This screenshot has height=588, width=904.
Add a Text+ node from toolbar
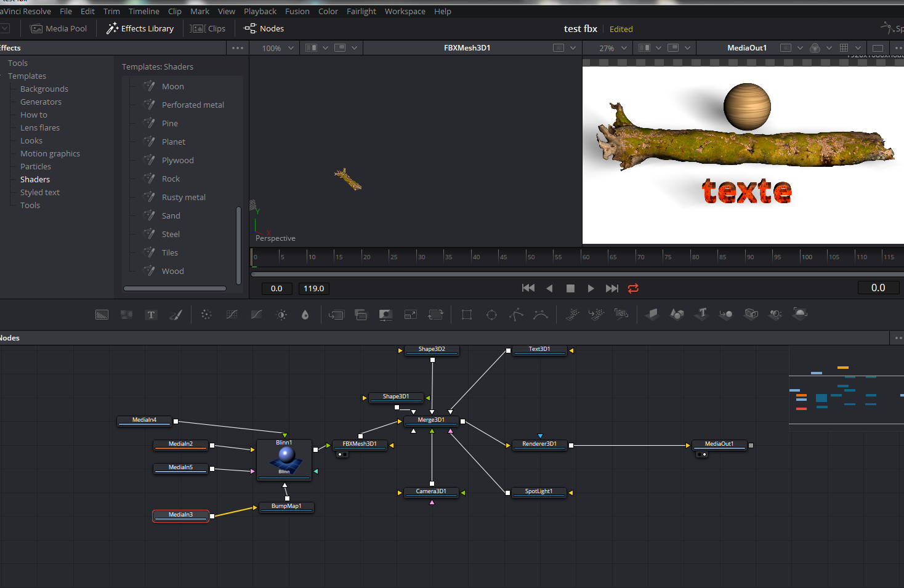[151, 315]
